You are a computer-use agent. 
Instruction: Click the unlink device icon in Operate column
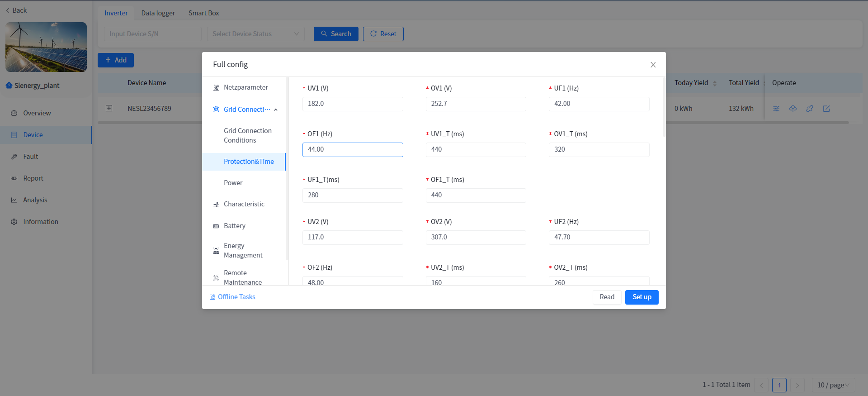[810, 109]
